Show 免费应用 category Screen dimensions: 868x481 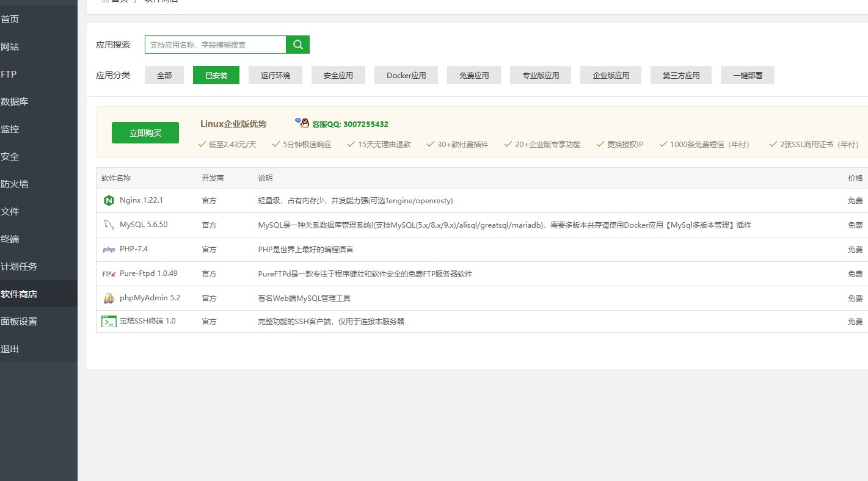click(x=474, y=75)
